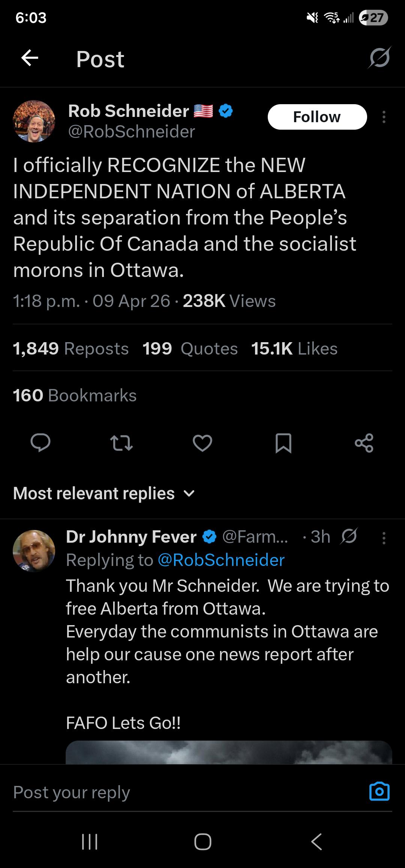The image size is (405, 868).
Task: Tap the Grok icon in the top bar
Action: 379,58
